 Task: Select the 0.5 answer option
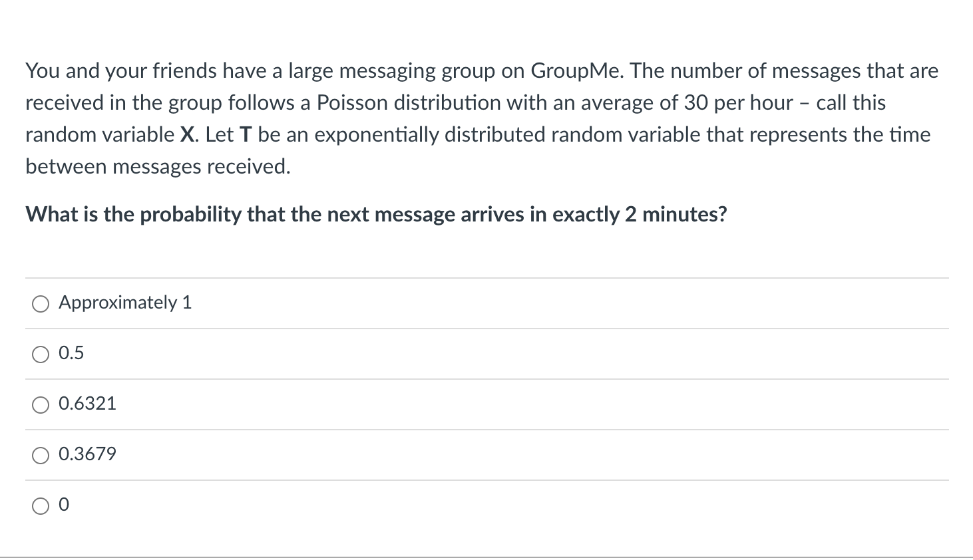[40, 354]
